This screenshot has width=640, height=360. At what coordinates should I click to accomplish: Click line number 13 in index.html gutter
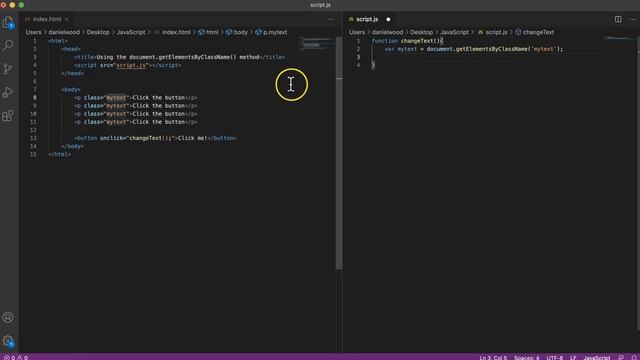coord(33,138)
